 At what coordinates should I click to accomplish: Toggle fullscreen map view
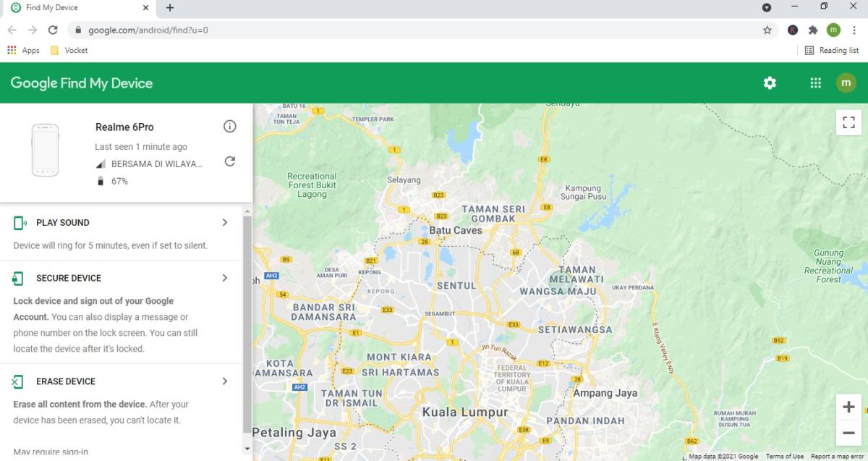(x=848, y=122)
